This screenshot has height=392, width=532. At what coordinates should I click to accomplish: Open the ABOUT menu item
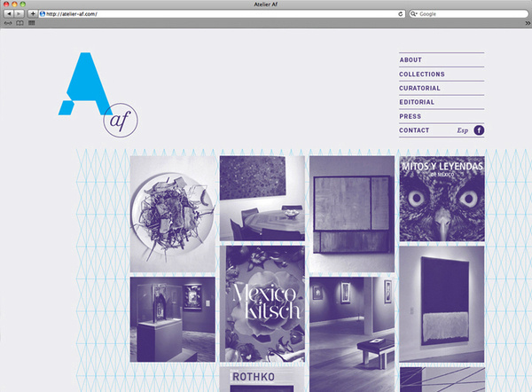coord(411,59)
